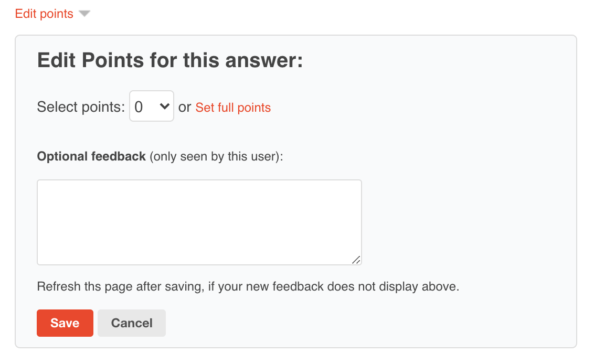Collapse the gray triangle beside Edit points

(84, 14)
